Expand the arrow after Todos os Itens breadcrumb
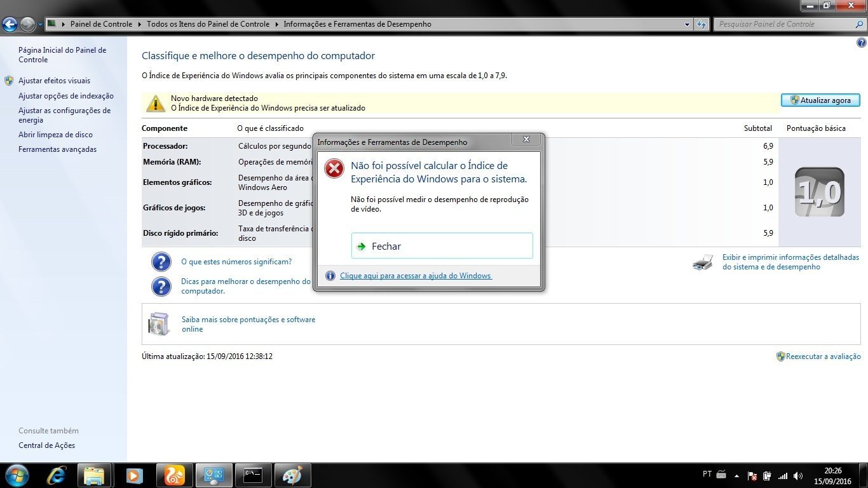 pos(276,24)
